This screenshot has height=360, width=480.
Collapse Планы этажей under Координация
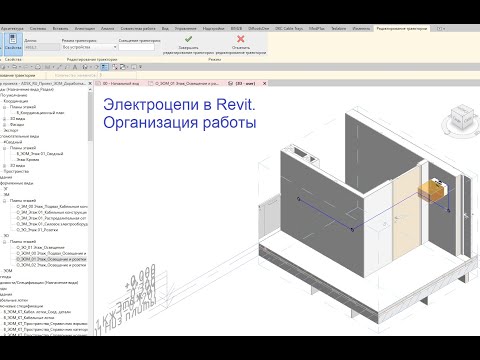(5, 107)
